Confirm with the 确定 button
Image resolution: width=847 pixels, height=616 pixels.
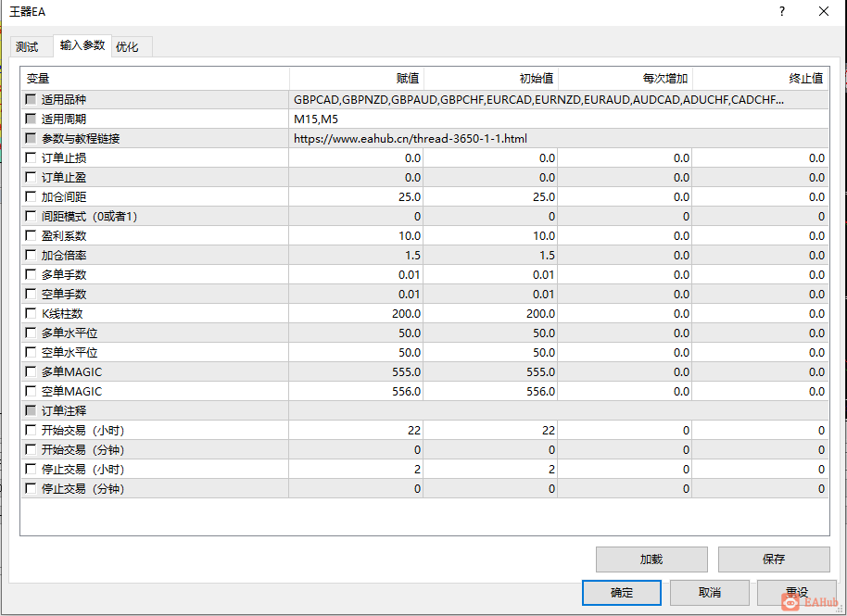(x=622, y=593)
